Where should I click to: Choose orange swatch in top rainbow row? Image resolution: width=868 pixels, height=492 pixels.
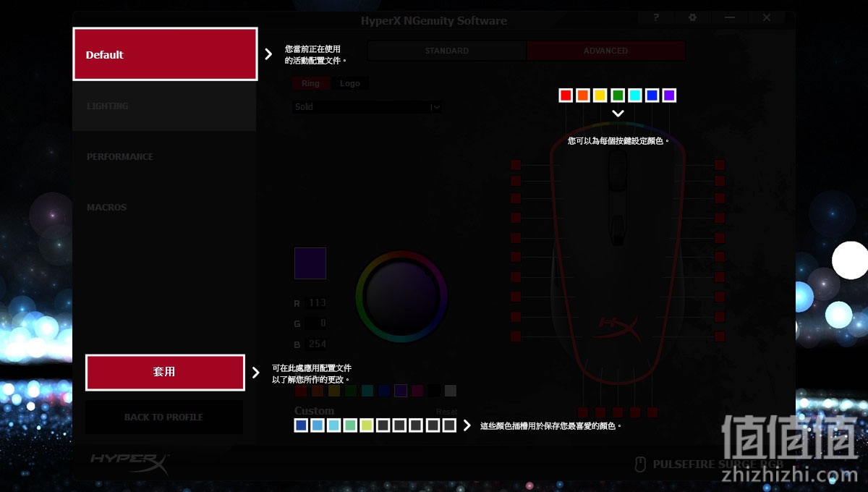pos(583,96)
